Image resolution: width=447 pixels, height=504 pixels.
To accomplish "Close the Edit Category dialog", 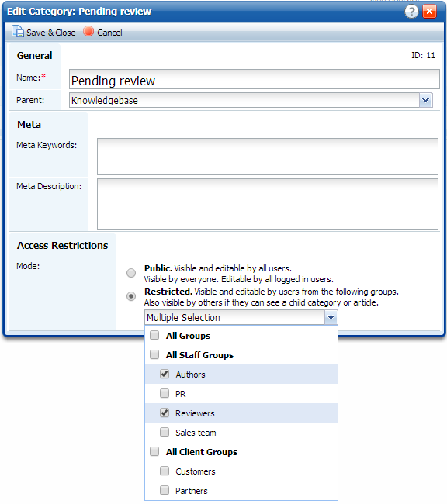I will pos(429,12).
